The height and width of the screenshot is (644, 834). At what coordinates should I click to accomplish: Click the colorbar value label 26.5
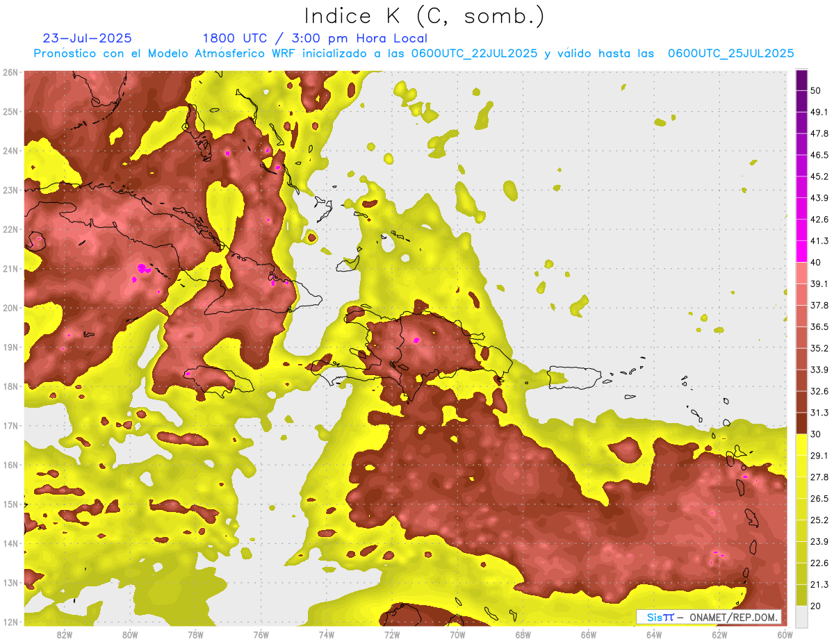(819, 499)
